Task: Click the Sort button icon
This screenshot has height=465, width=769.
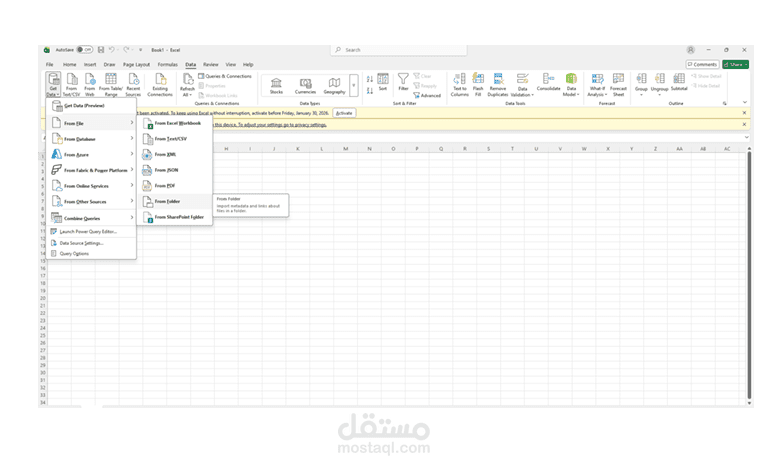Action: coord(383,82)
